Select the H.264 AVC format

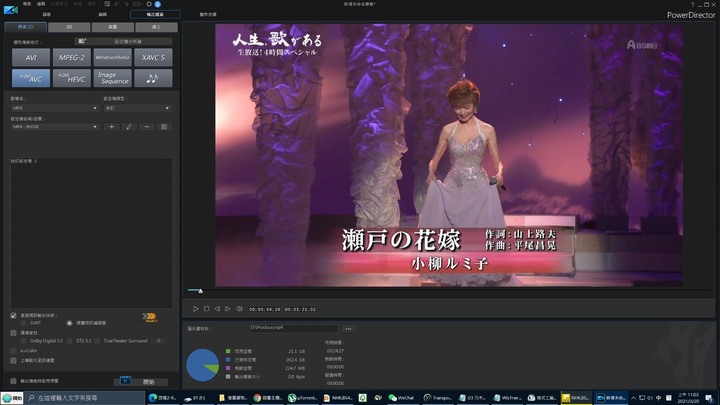31,78
